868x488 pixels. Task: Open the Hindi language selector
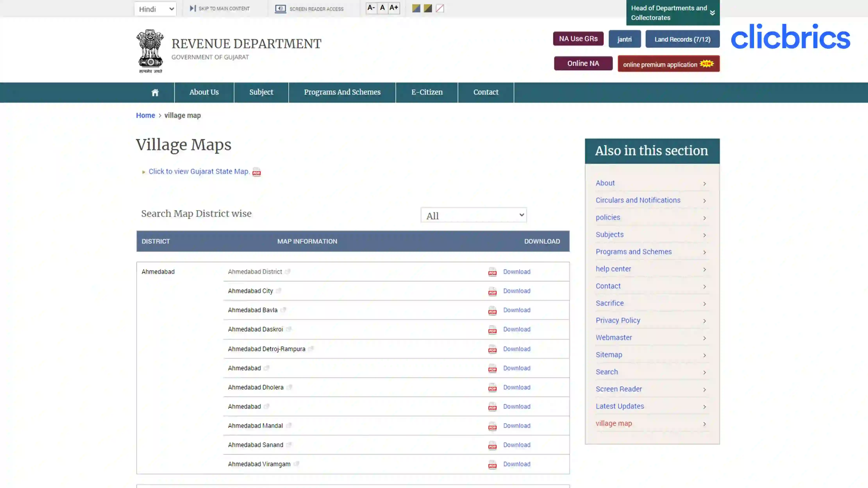tap(155, 9)
